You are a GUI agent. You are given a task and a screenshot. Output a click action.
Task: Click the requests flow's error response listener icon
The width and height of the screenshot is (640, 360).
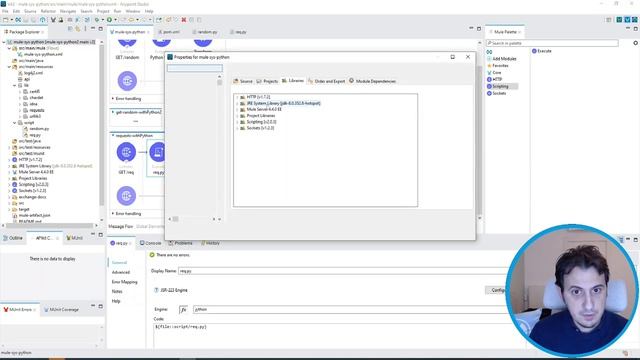coord(126,196)
